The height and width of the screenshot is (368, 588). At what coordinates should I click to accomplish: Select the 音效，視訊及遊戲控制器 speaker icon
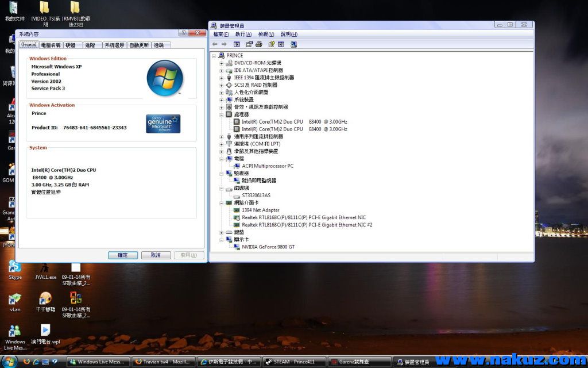229,107
